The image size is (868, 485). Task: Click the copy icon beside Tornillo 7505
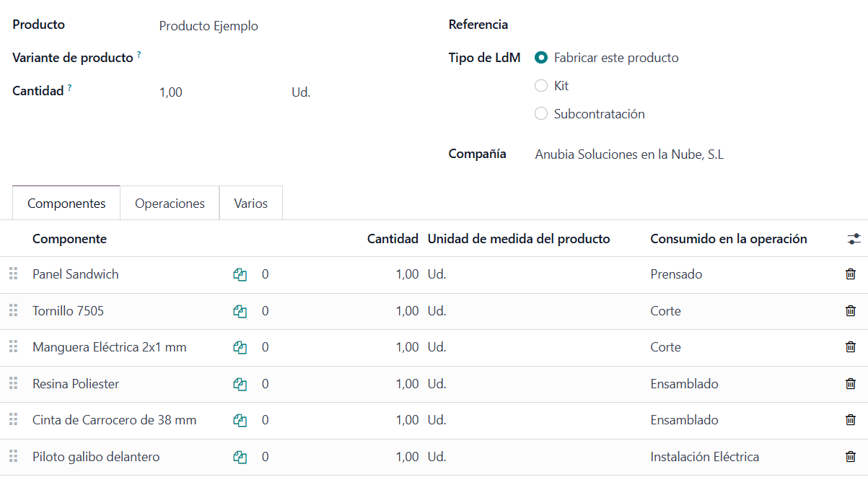(x=240, y=311)
